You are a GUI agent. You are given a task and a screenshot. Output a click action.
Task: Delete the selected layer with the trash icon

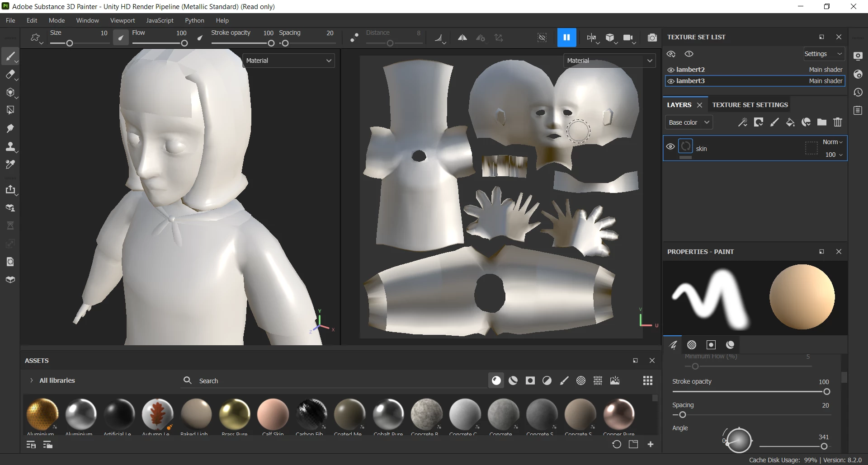837,122
